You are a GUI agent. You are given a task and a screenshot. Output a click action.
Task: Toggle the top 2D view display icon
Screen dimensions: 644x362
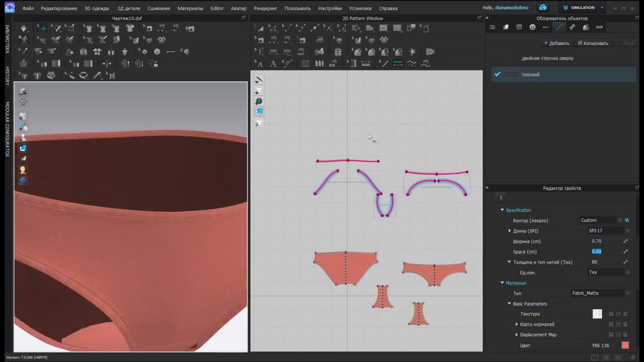(259, 80)
